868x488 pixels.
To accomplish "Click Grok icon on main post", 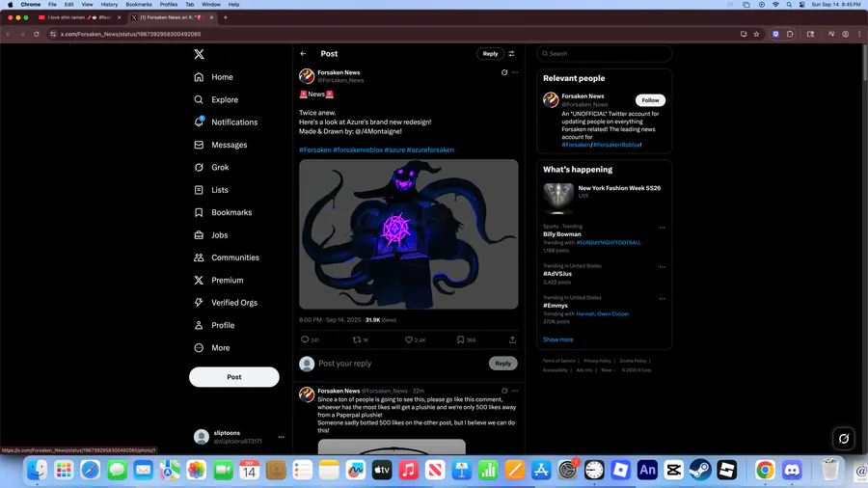I will (504, 72).
